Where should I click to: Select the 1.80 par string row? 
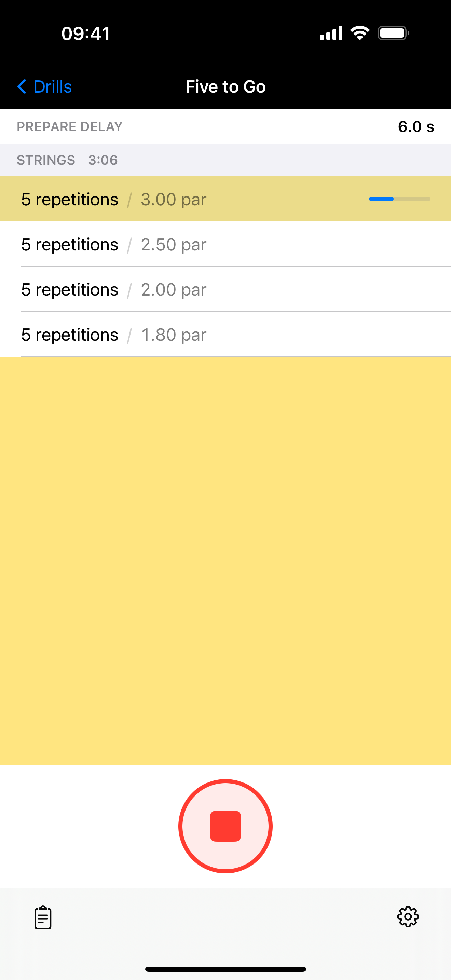coord(225,335)
